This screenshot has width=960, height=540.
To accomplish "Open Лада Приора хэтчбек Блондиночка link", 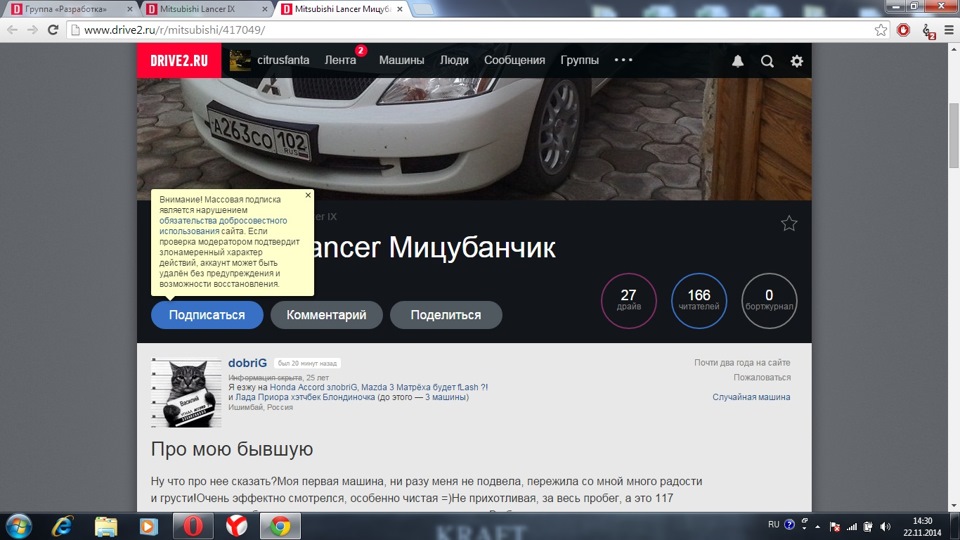I will tap(305, 397).
